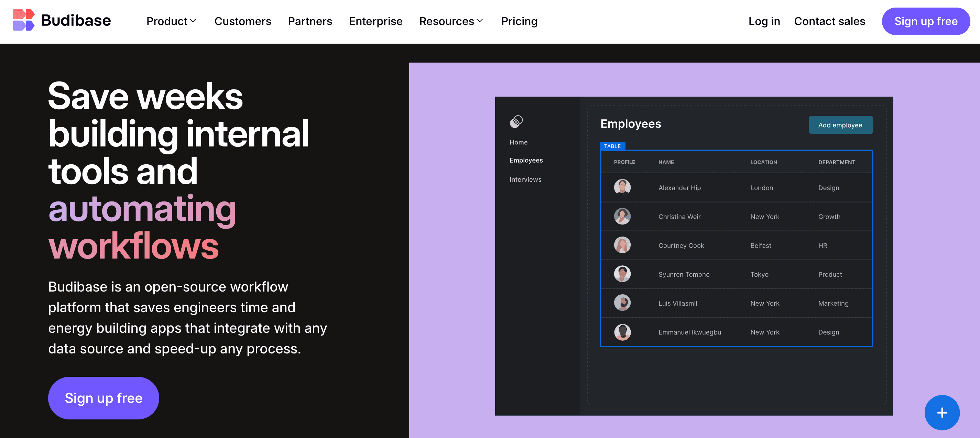Click Christina Weir's profile avatar
Image resolution: width=980 pixels, height=438 pixels.
(622, 216)
